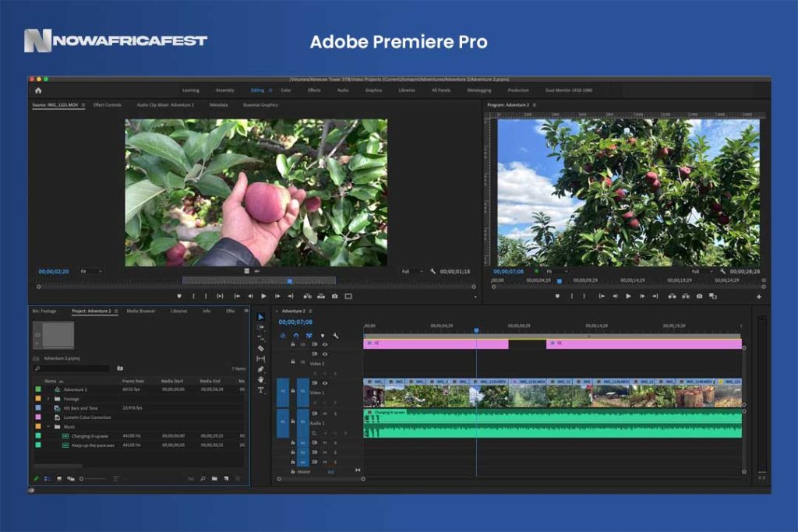Switch to the Effects workspace
The height and width of the screenshot is (532, 798).
tap(314, 90)
